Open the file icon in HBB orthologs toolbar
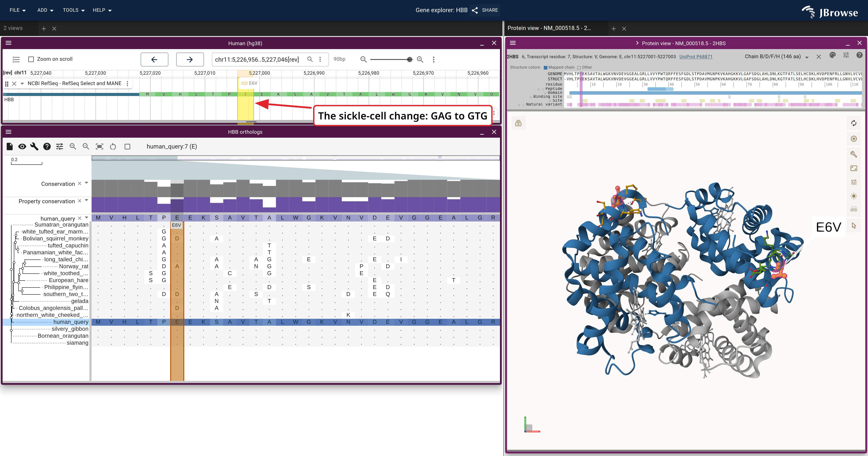The image size is (868, 456). pos(9,146)
